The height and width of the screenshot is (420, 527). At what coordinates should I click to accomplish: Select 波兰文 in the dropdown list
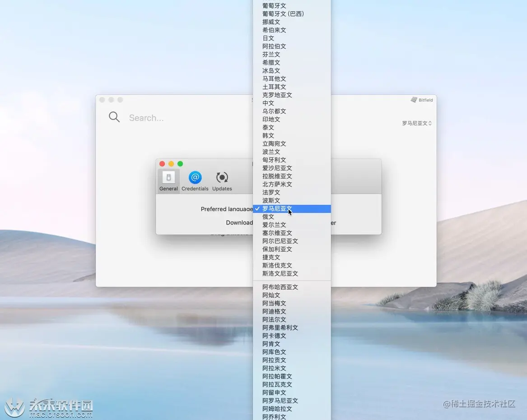coord(292,152)
